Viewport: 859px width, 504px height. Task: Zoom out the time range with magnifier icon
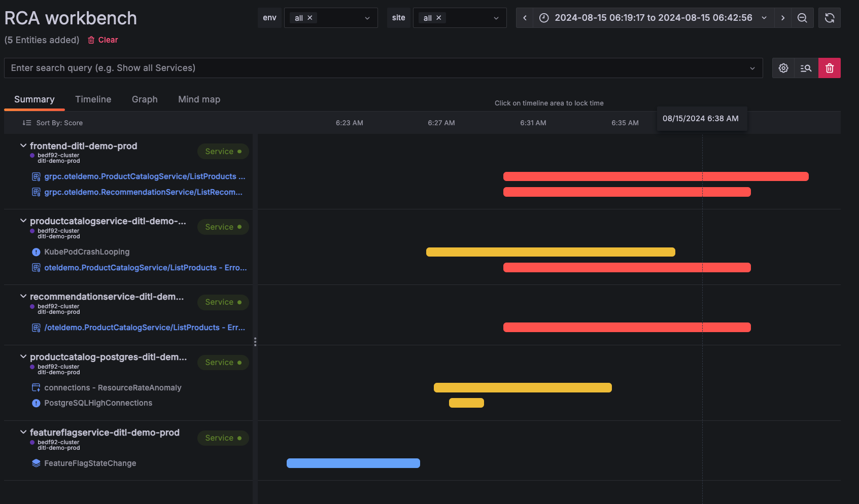tap(802, 18)
